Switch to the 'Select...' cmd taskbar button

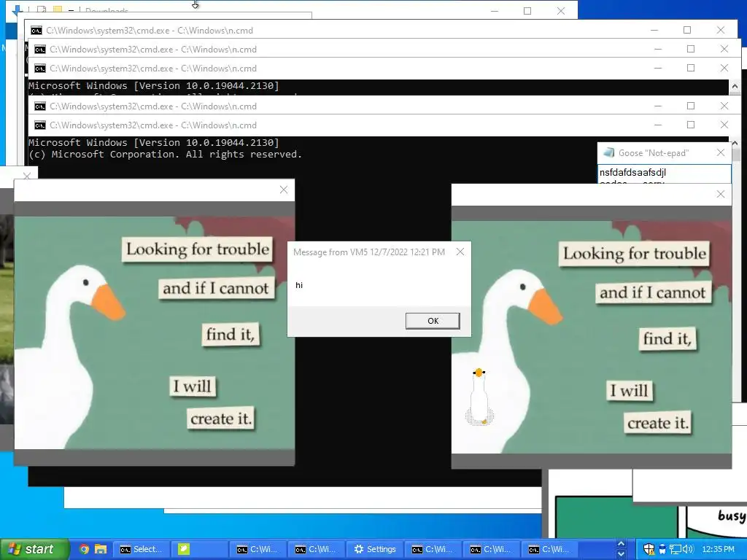(x=142, y=549)
